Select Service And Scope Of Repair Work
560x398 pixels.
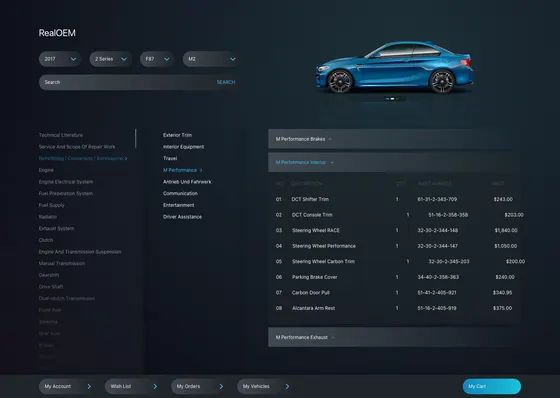point(77,147)
